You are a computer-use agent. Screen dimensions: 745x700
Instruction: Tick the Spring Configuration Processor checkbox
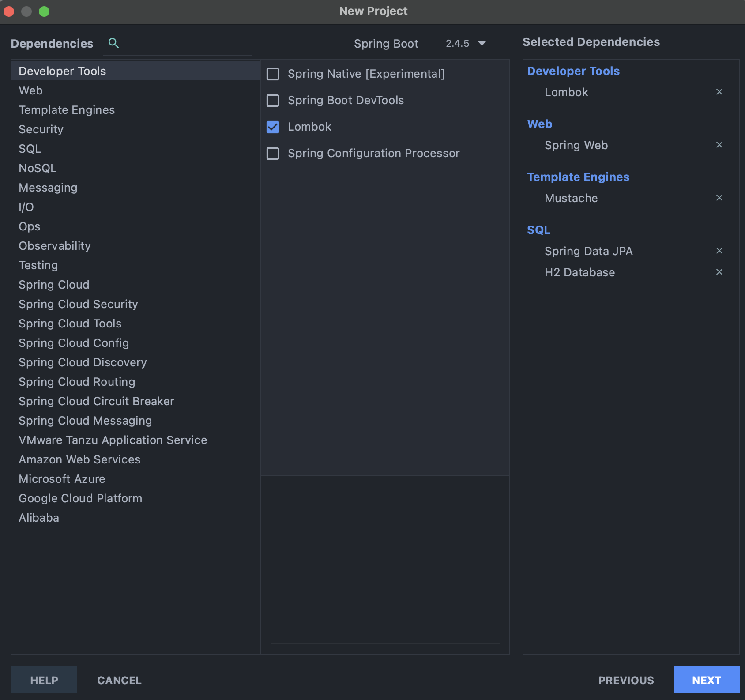pyautogui.click(x=273, y=154)
